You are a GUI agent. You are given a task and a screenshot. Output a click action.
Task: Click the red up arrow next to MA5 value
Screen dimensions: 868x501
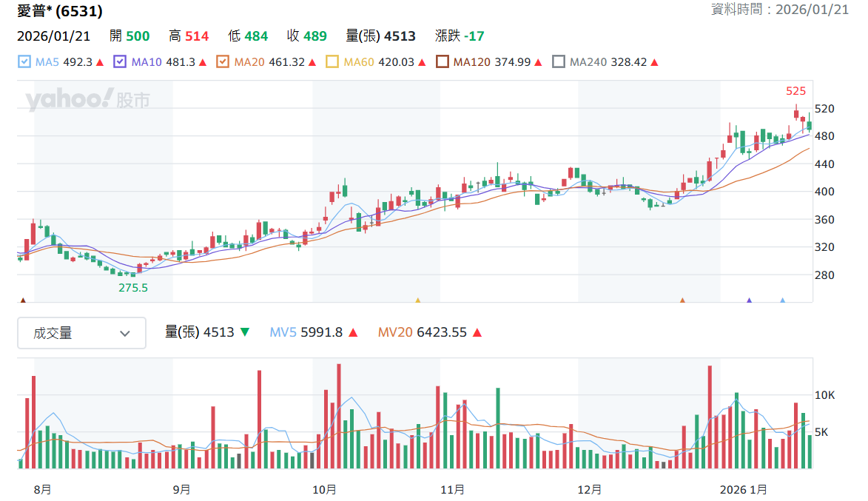100,63
